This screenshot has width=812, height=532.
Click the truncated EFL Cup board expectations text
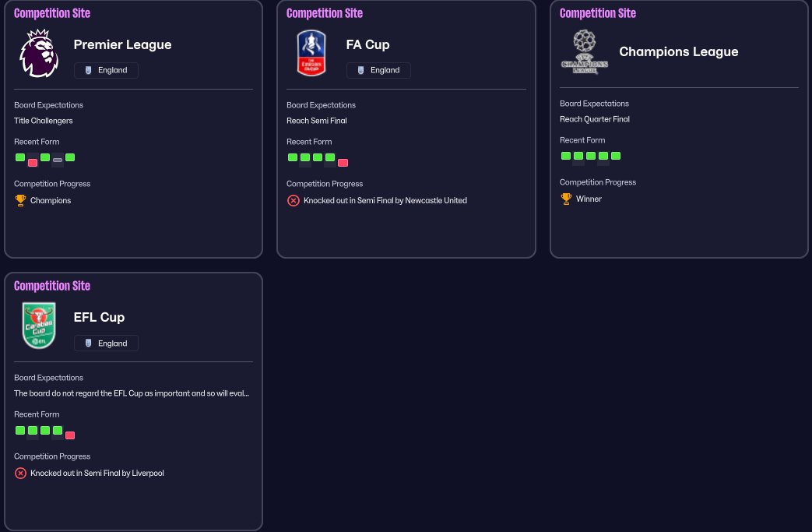pos(132,393)
